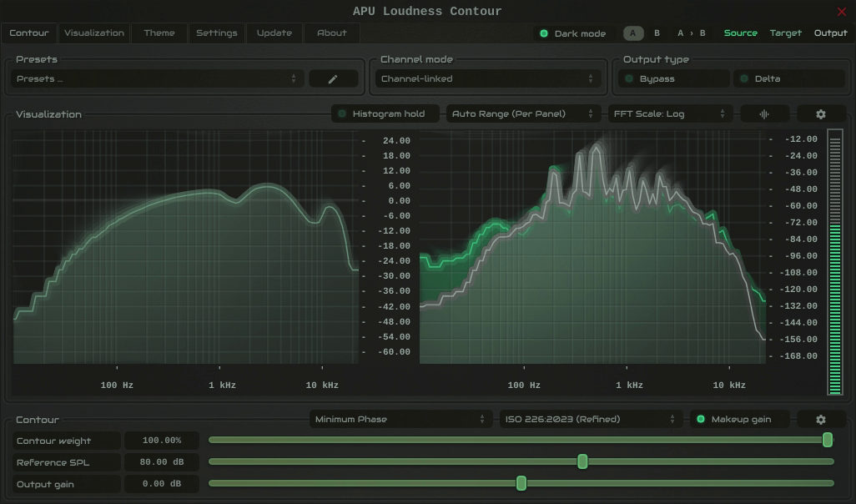Click the spectrum analyzer graph
The height and width of the screenshot is (504, 856).
pyautogui.click(x=592, y=247)
